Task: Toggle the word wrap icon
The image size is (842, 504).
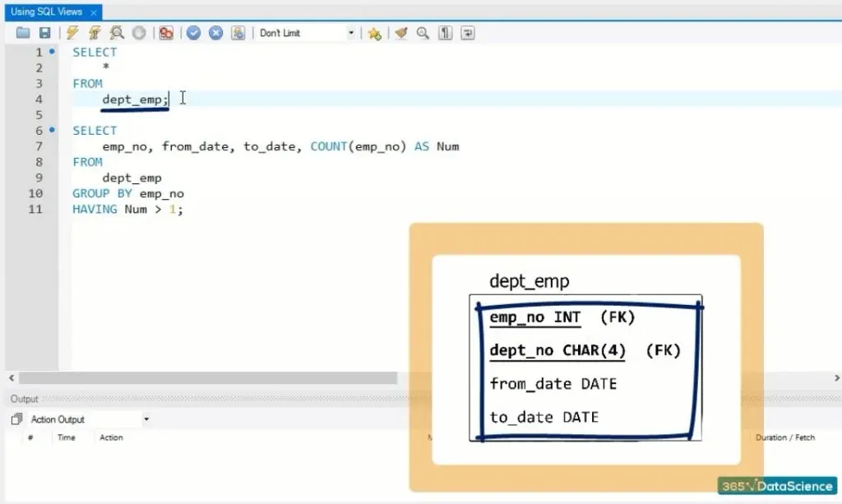Action: point(468,33)
